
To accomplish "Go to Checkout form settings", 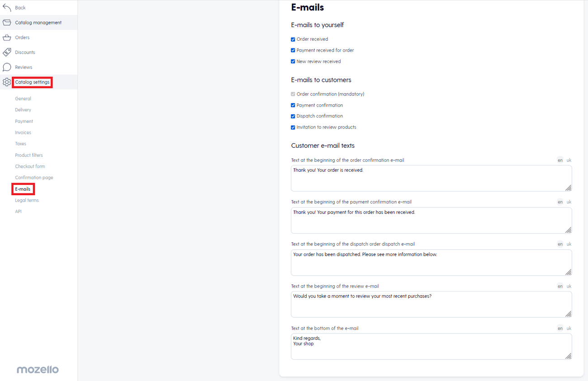I will pos(30,166).
